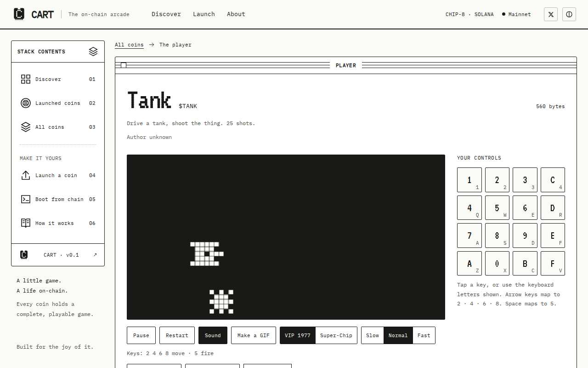Click the CART v0.1 chip icon
The image size is (588, 368).
[x=24, y=255]
